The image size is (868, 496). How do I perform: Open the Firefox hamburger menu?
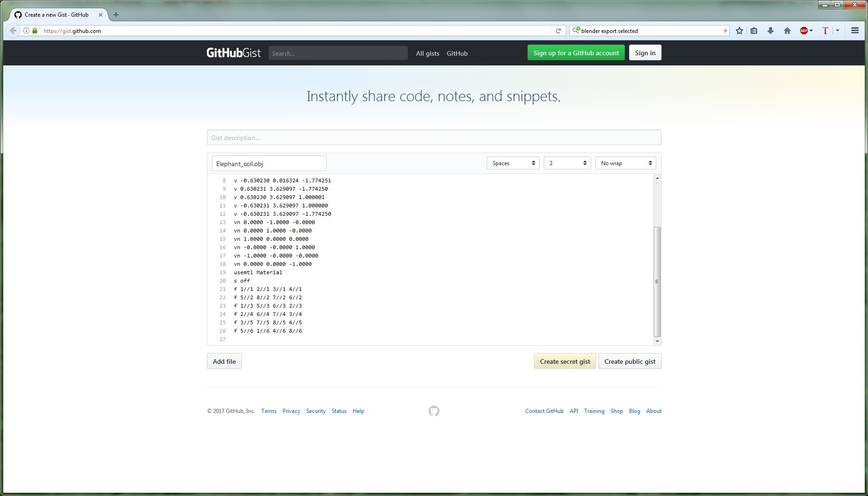pyautogui.click(x=855, y=31)
